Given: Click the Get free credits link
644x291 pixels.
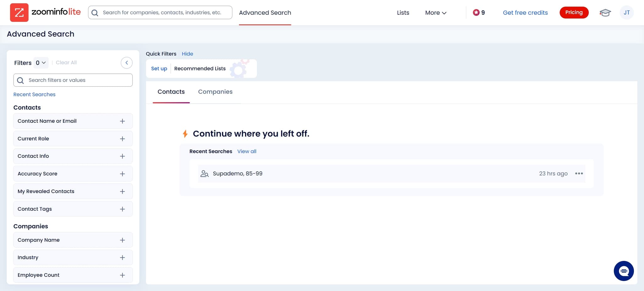Looking at the screenshot, I should point(525,13).
